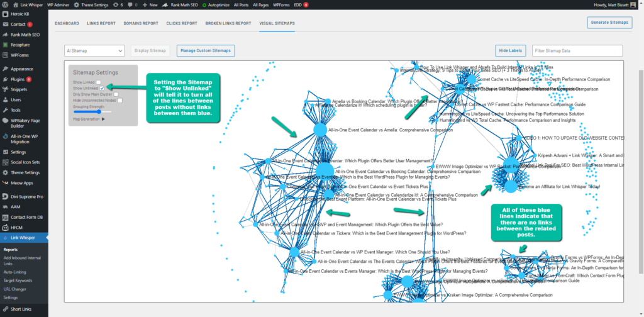
Task: Click the Snippets scissors icon
Action: click(5, 89)
